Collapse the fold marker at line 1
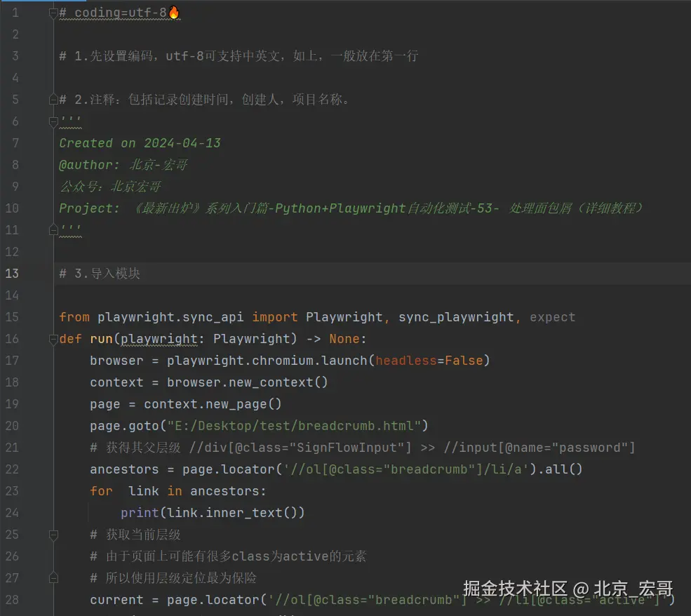Viewport: 691px width, 616px height. point(53,13)
